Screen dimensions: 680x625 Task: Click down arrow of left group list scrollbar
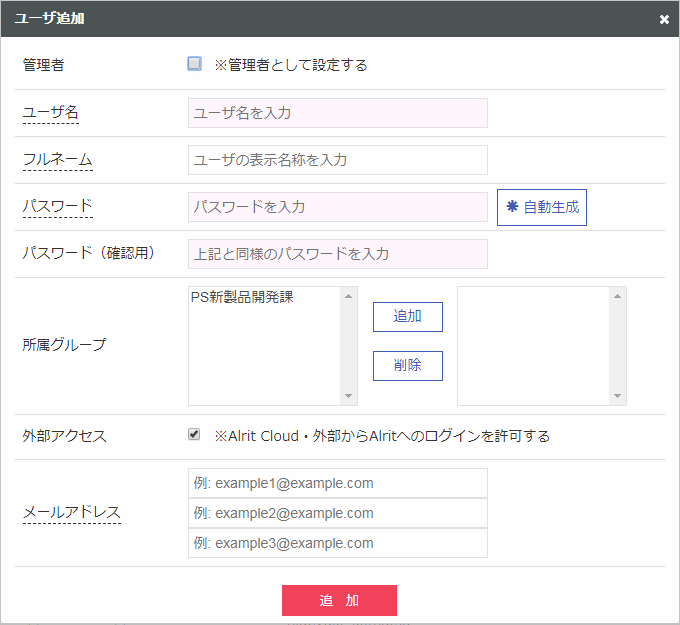click(348, 396)
